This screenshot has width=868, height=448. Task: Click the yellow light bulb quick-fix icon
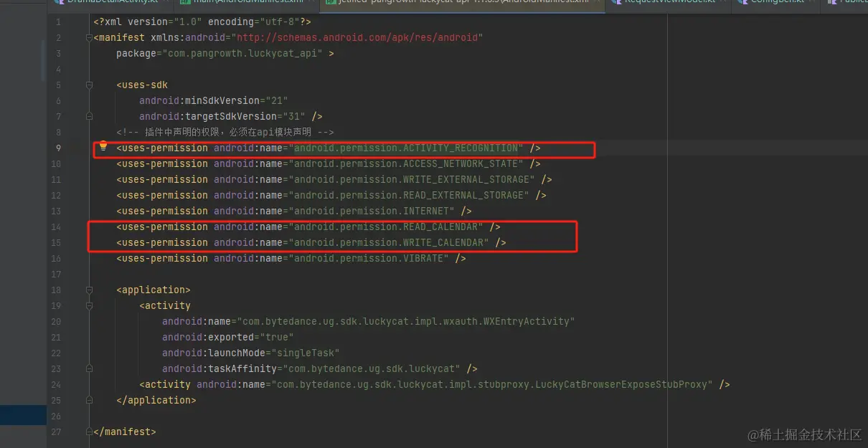[103, 146]
